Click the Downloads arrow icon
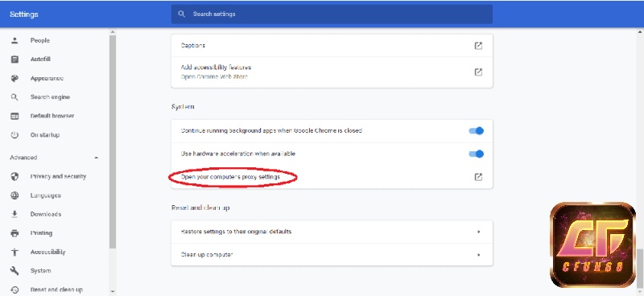 coord(14,214)
